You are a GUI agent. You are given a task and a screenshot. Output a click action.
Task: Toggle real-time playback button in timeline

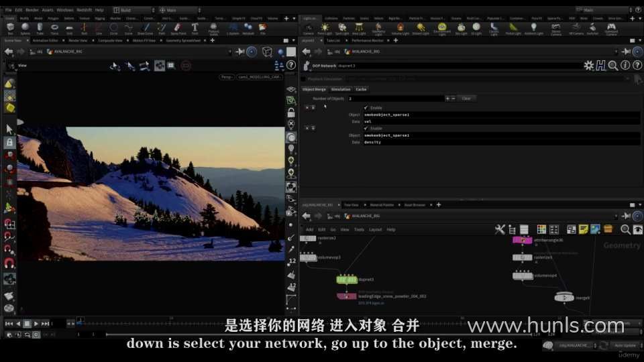(36, 335)
